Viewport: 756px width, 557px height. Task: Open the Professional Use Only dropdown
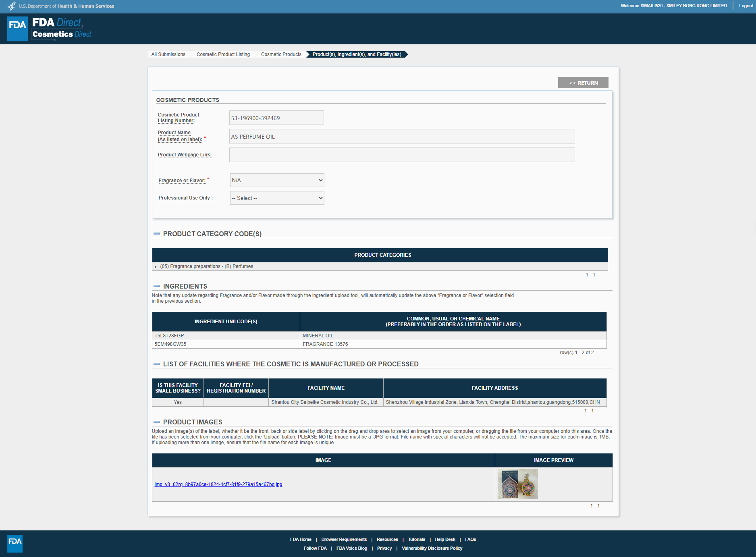(x=277, y=198)
